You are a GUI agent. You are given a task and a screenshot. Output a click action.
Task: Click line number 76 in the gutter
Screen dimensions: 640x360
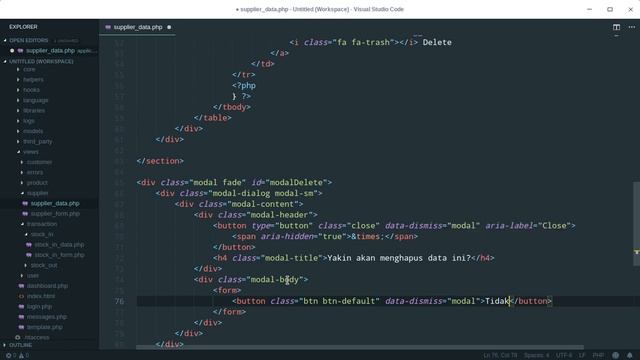(119, 301)
